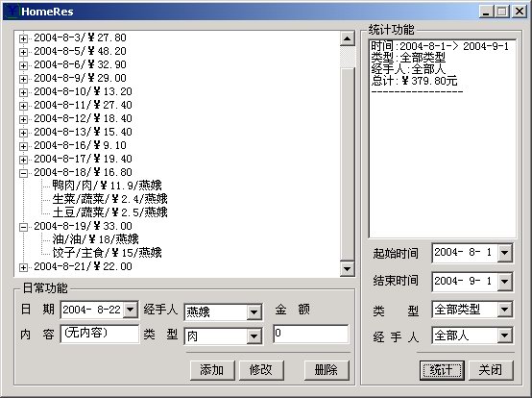Click the tree list scrollbar thumb
This screenshot has height=398, width=532.
347,164
